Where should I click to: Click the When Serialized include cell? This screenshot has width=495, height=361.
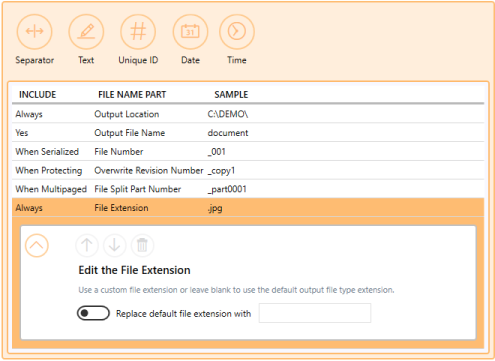(x=47, y=152)
